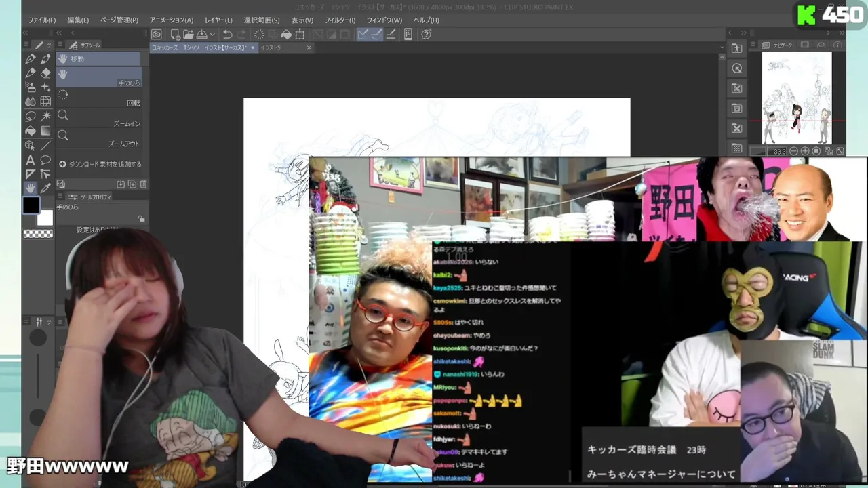The width and height of the screenshot is (868, 488).
Task: Toggle snap to special ruler
Action: coord(377,35)
